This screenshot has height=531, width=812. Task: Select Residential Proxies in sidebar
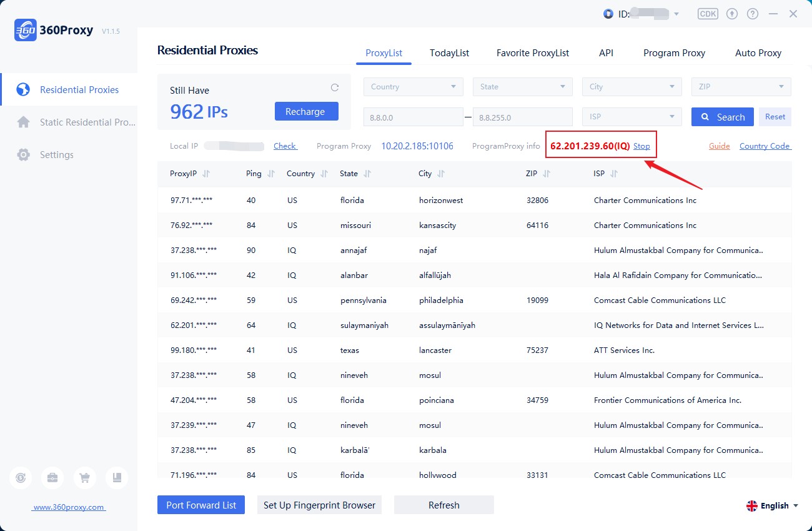69,90
